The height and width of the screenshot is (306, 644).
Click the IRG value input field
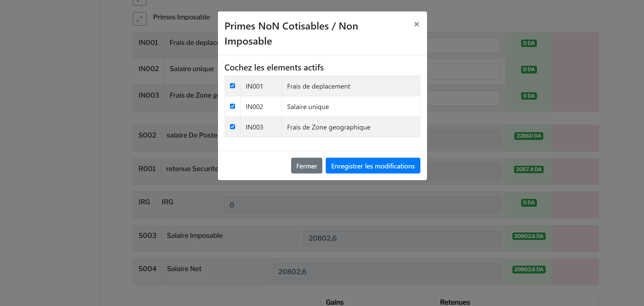(x=362, y=205)
